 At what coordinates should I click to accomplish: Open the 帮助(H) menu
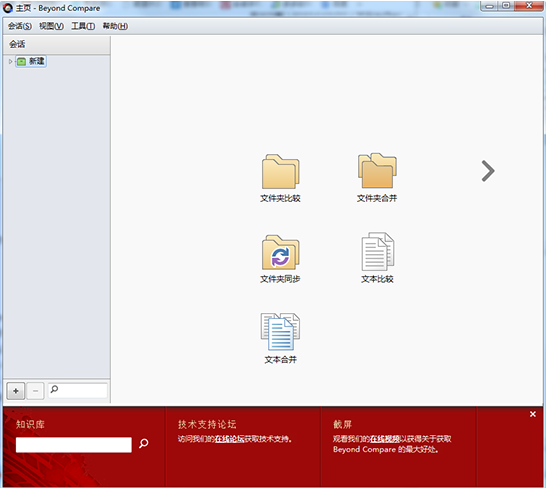(x=115, y=26)
